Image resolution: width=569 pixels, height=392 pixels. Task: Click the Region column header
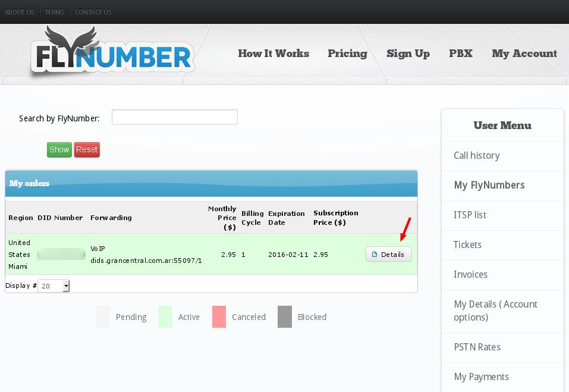(x=21, y=218)
